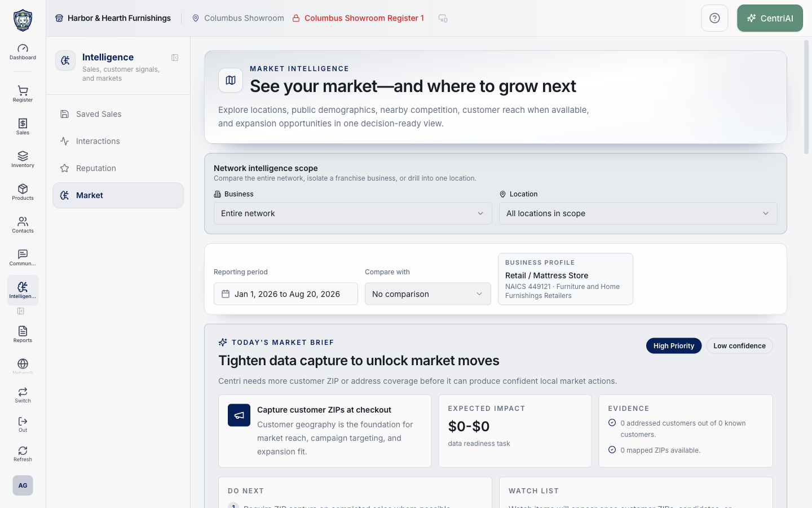The height and width of the screenshot is (508, 812).
Task: Click the $0-$0 expected impact value
Action: 469,426
